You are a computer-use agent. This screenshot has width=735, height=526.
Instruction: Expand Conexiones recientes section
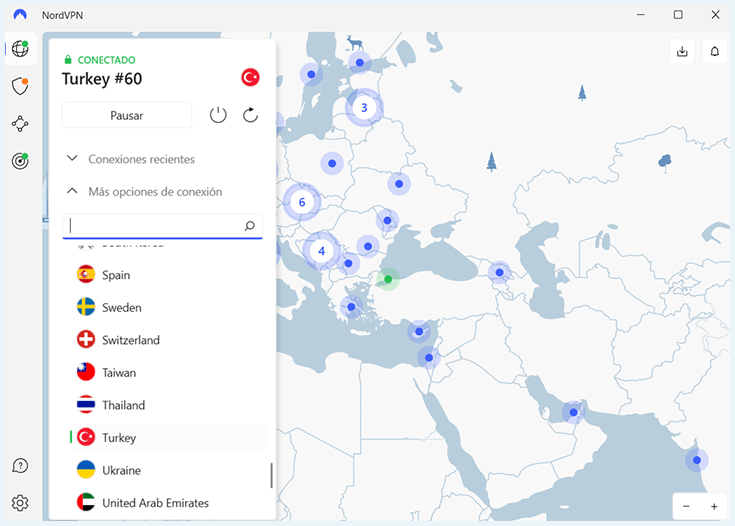[141, 159]
